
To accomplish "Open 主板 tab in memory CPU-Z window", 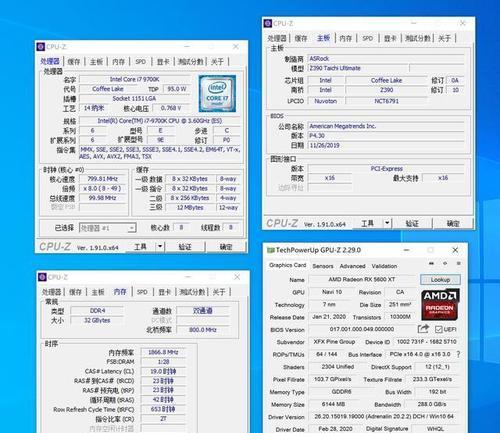I will point(98,292).
